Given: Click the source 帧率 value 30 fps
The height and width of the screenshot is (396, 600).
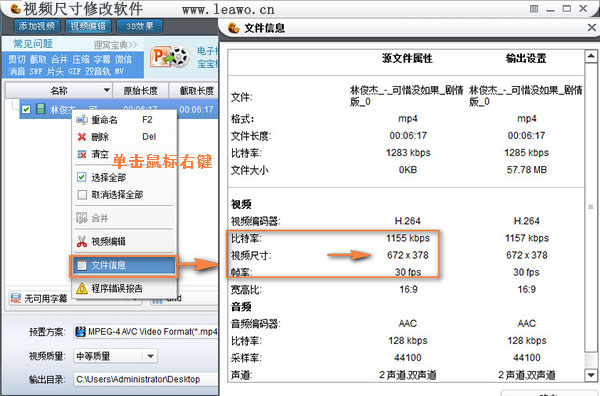Looking at the screenshot, I should tap(408, 272).
